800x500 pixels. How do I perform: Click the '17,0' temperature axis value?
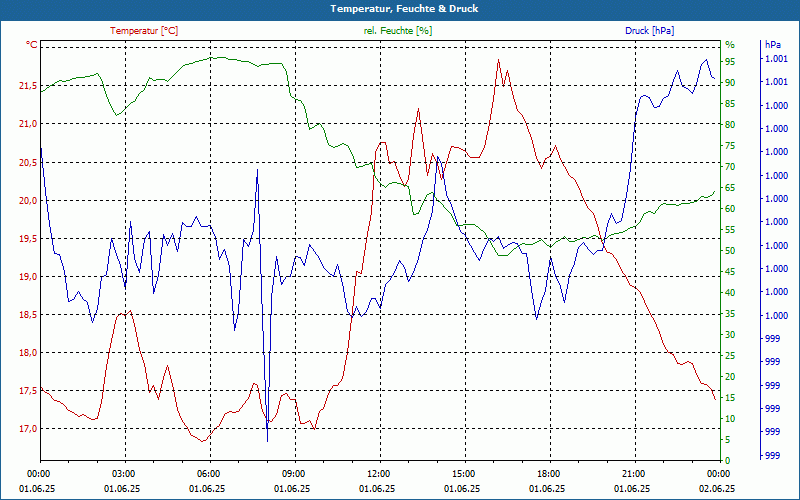[x=28, y=429]
